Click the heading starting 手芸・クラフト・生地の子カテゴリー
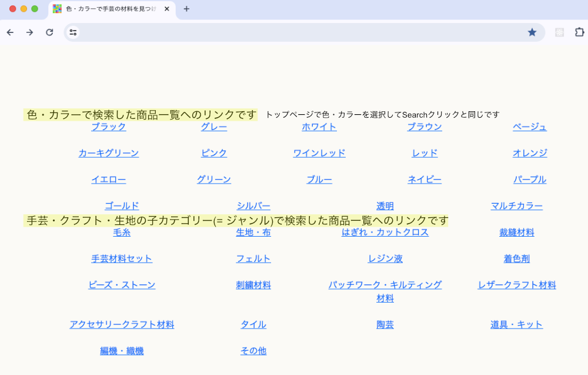 [x=236, y=221]
